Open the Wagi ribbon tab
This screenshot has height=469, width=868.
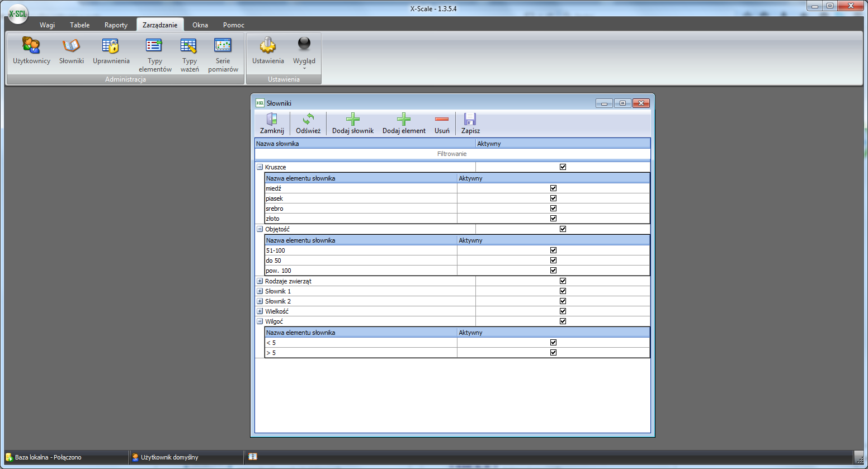[x=47, y=25]
